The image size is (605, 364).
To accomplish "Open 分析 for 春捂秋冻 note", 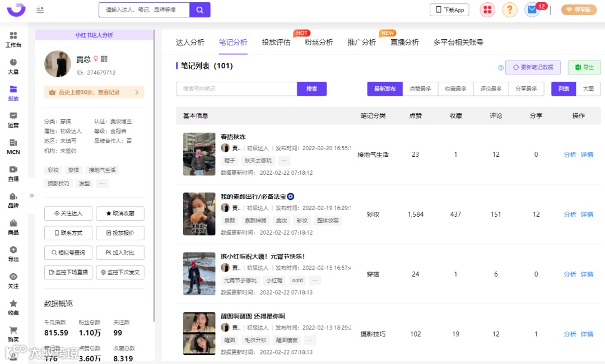I will point(570,155).
